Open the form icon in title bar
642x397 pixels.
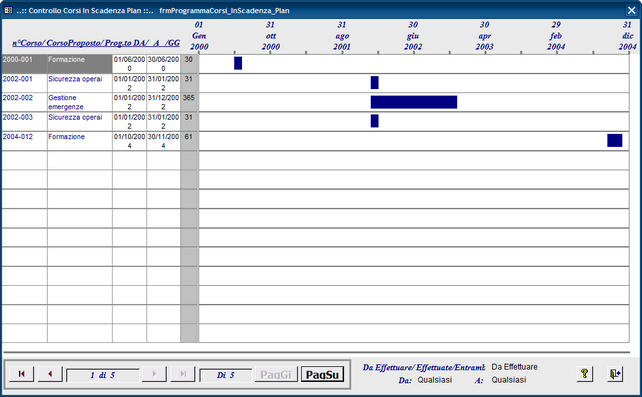[8, 10]
